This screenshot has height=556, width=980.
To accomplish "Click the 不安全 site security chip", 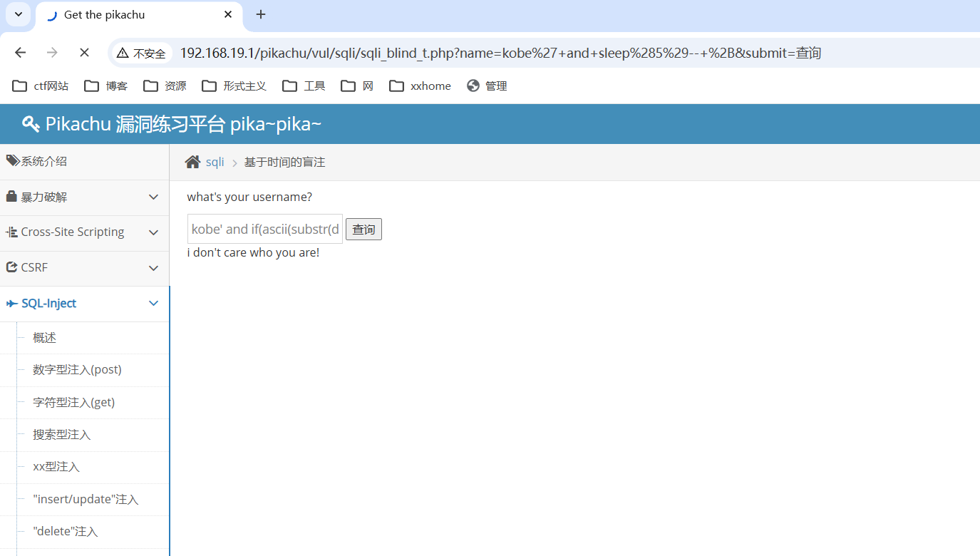I will 141,53.
